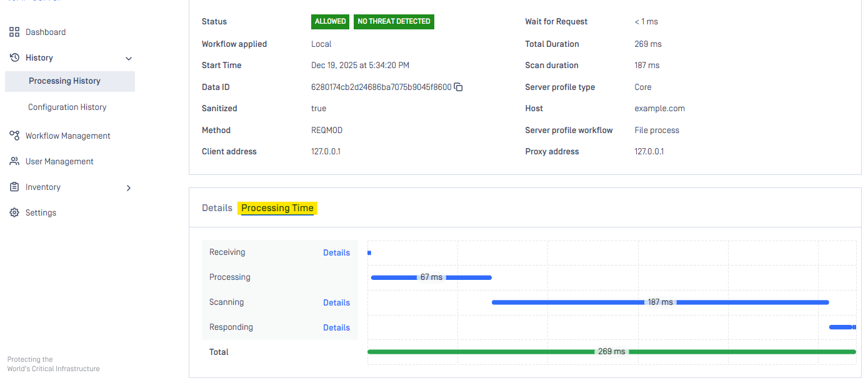Click the User Management people icon
This screenshot has width=868, height=383.
tap(14, 161)
